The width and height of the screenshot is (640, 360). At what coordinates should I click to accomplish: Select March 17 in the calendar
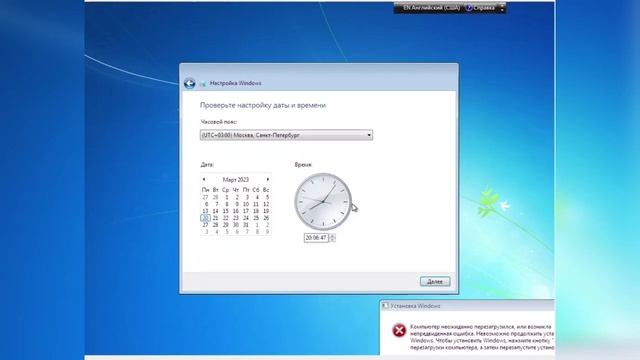(x=246, y=211)
